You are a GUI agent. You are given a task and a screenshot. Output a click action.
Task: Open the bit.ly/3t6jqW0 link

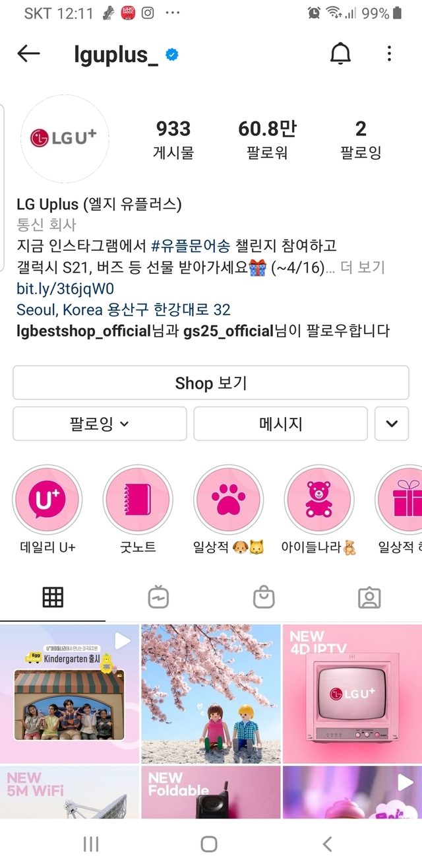click(x=65, y=288)
